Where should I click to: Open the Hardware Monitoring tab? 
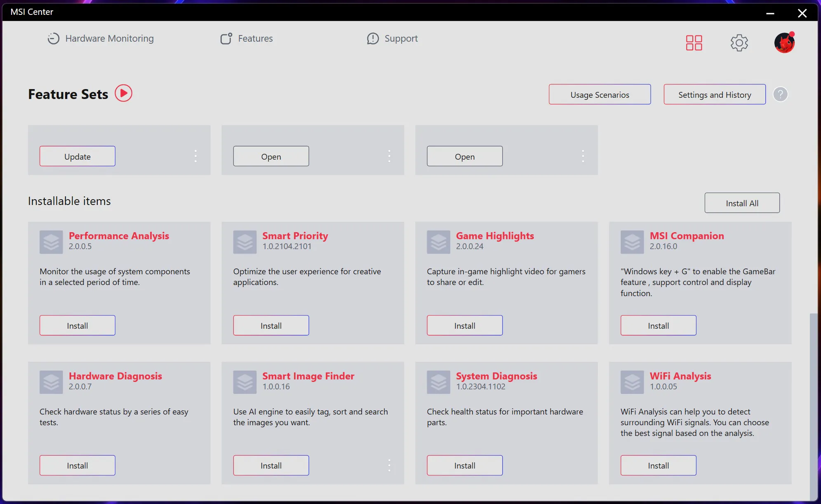[x=100, y=38]
